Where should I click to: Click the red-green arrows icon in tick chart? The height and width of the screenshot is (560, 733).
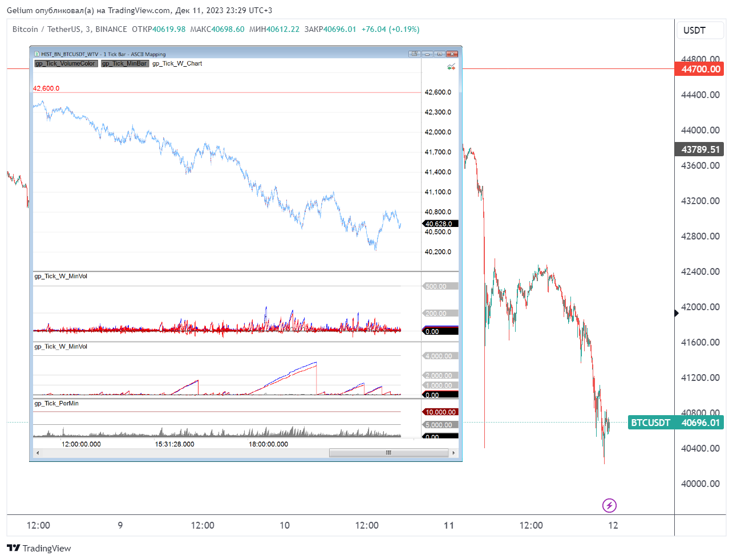click(451, 67)
